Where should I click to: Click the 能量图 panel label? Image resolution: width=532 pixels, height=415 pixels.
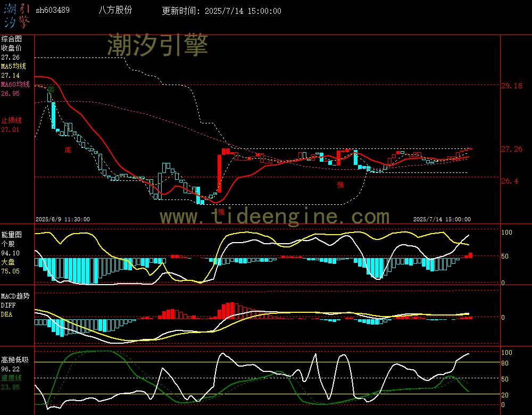[x=12, y=235]
